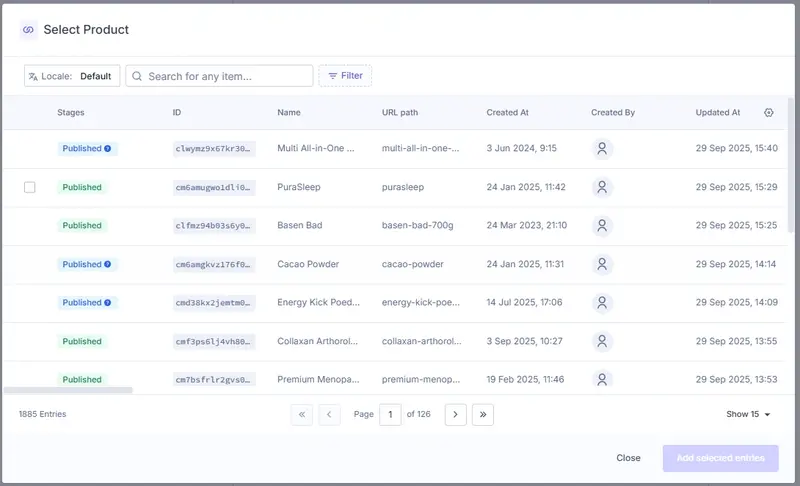Image resolution: width=800 pixels, height=486 pixels.
Task: Click the creator avatar in Basen Bad row
Action: click(602, 225)
